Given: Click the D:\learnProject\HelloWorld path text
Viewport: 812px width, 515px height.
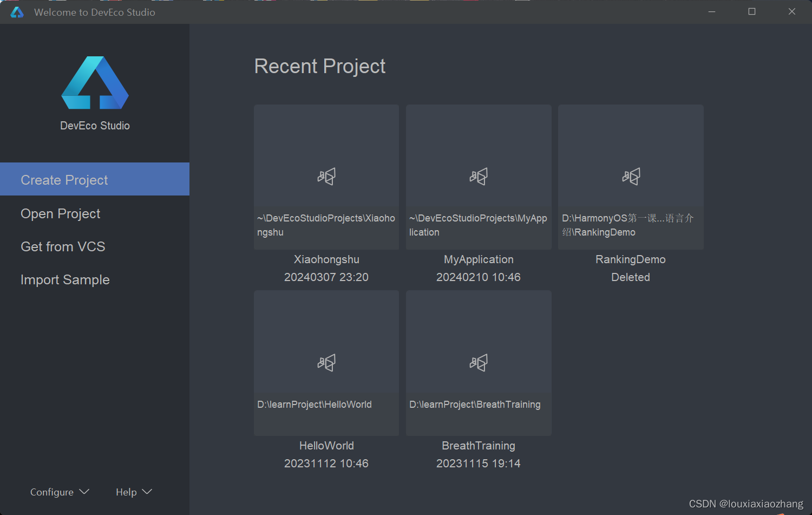Looking at the screenshot, I should pos(315,405).
